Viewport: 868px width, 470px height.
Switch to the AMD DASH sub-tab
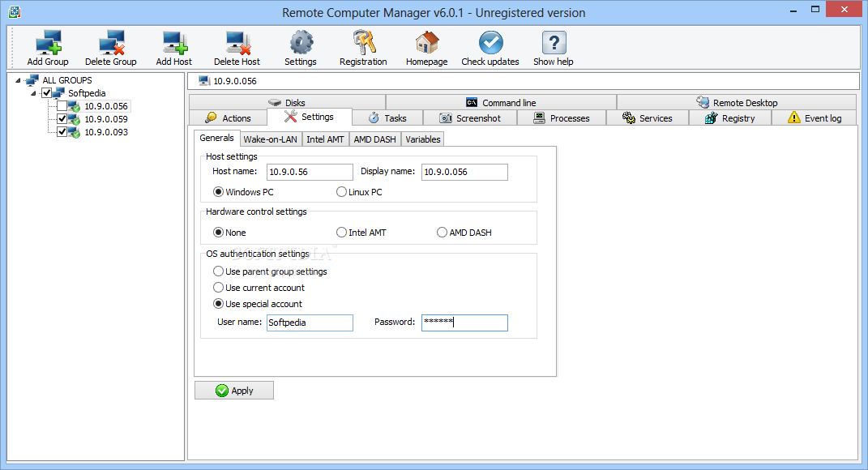(x=374, y=139)
